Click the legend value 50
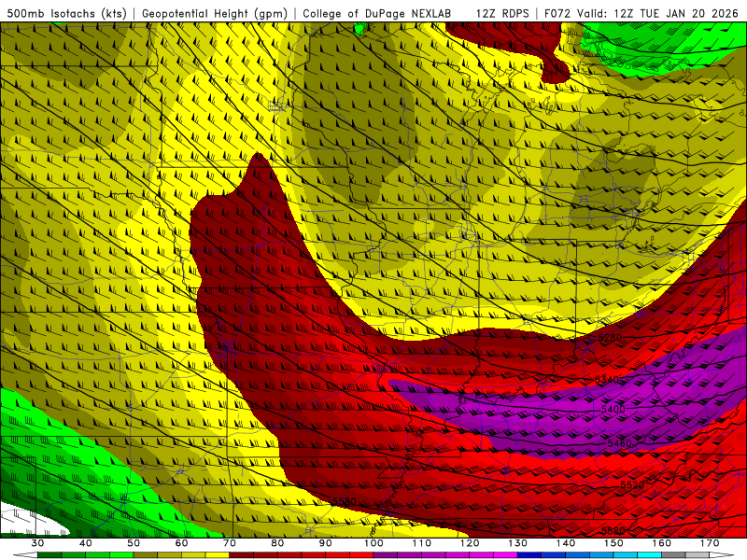 point(134,543)
